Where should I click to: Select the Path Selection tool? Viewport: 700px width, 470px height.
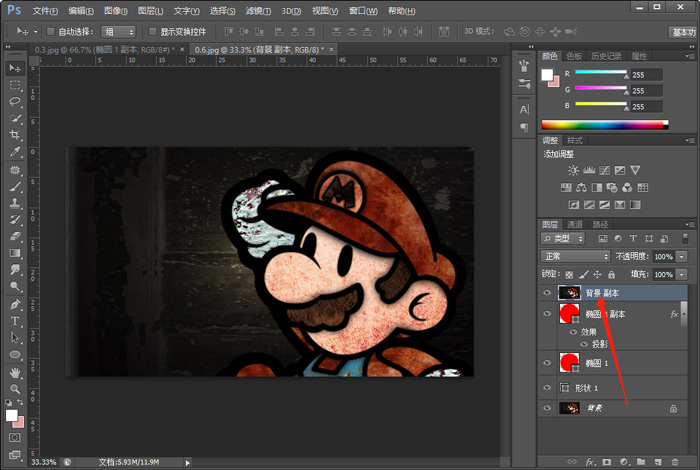tap(15, 338)
